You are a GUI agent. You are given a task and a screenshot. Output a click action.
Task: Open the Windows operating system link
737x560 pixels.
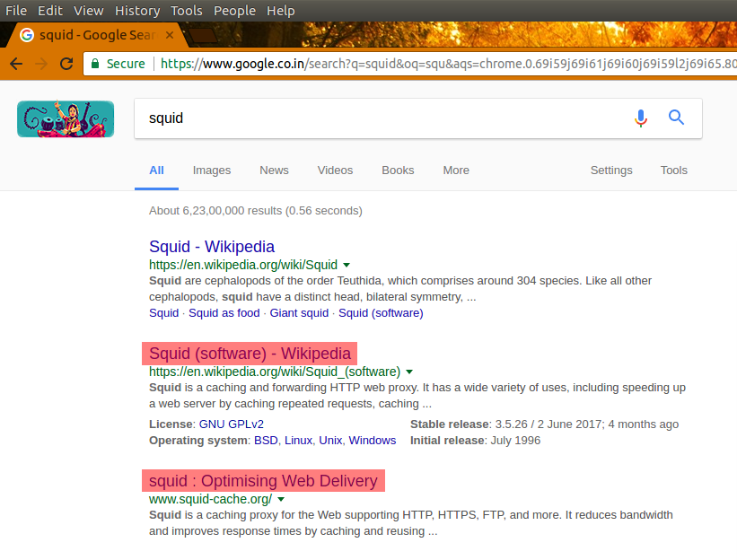pos(373,441)
